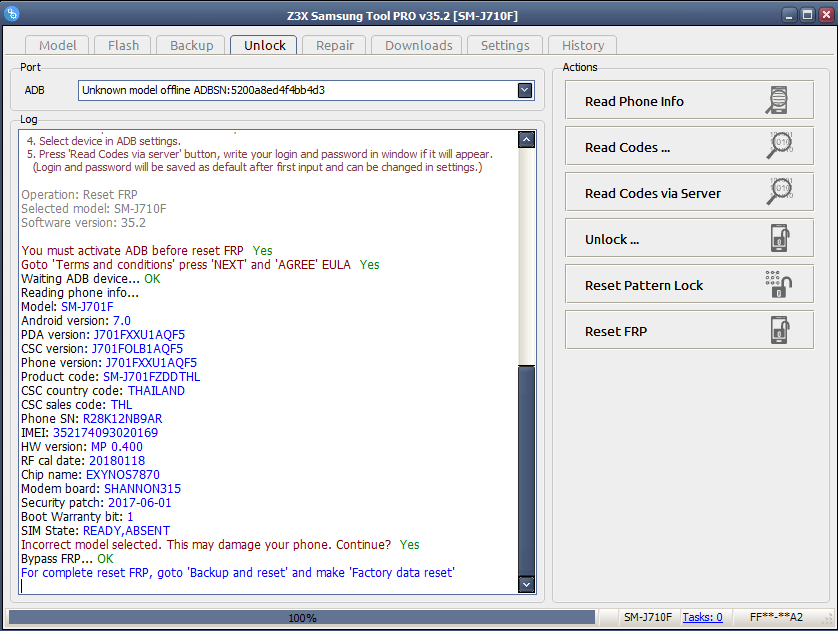Click the Read Phone Info magnifier icon
The width and height of the screenshot is (838, 631).
click(x=777, y=100)
